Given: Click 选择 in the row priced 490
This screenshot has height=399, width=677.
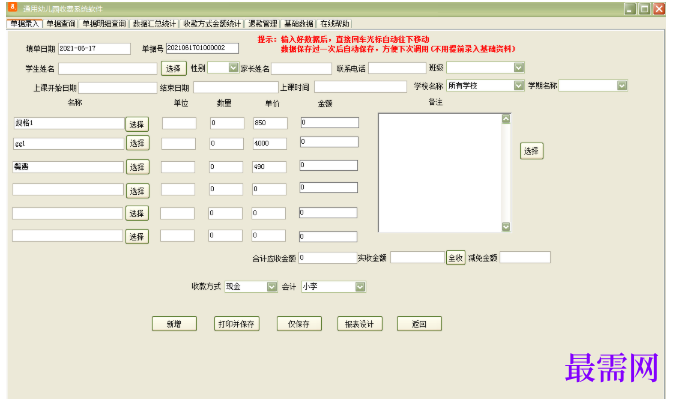Looking at the screenshot, I should click(x=137, y=167).
